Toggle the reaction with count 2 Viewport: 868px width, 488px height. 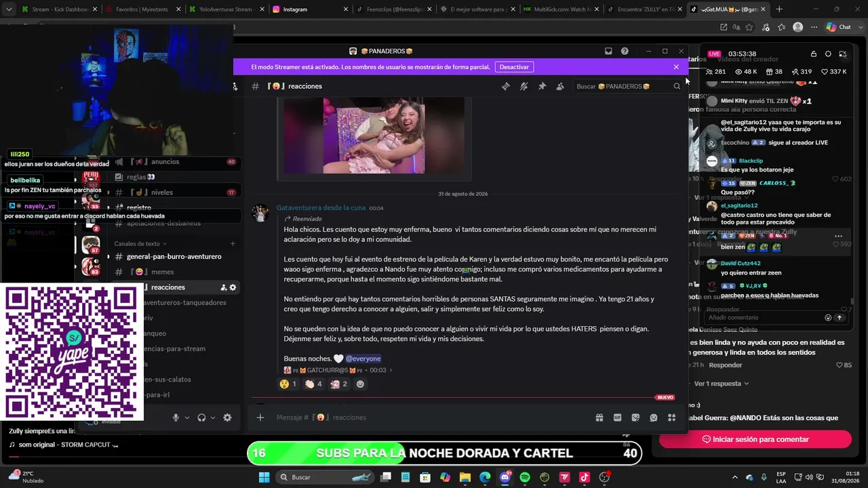point(339,384)
